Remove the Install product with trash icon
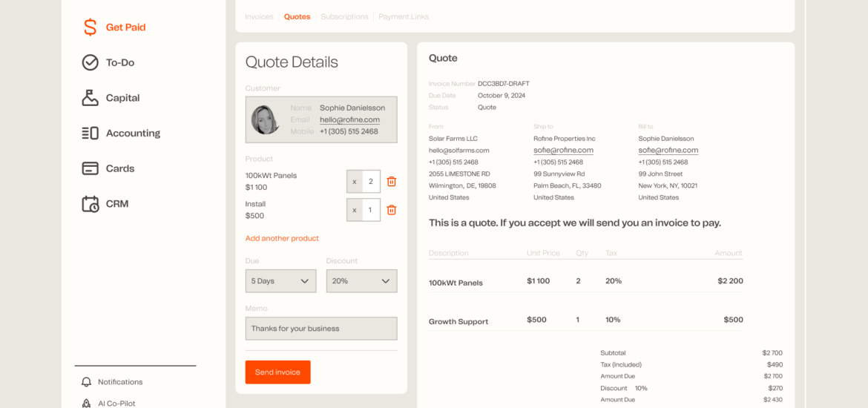The image size is (868, 408). coord(392,210)
